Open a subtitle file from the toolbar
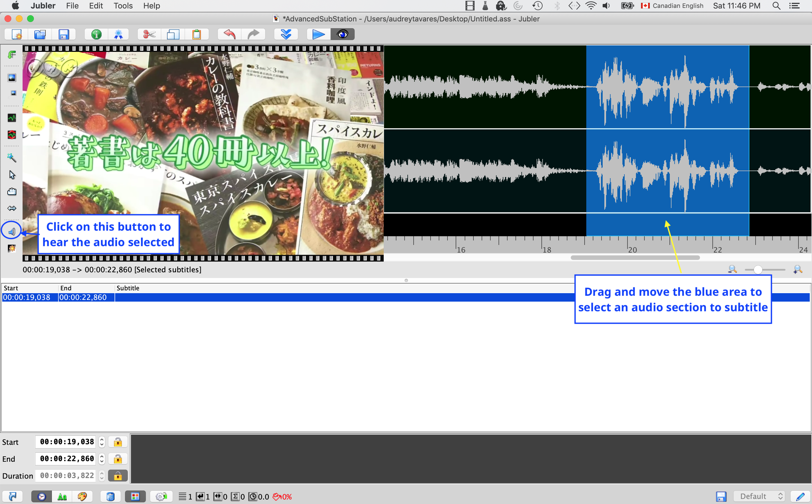 tap(40, 34)
